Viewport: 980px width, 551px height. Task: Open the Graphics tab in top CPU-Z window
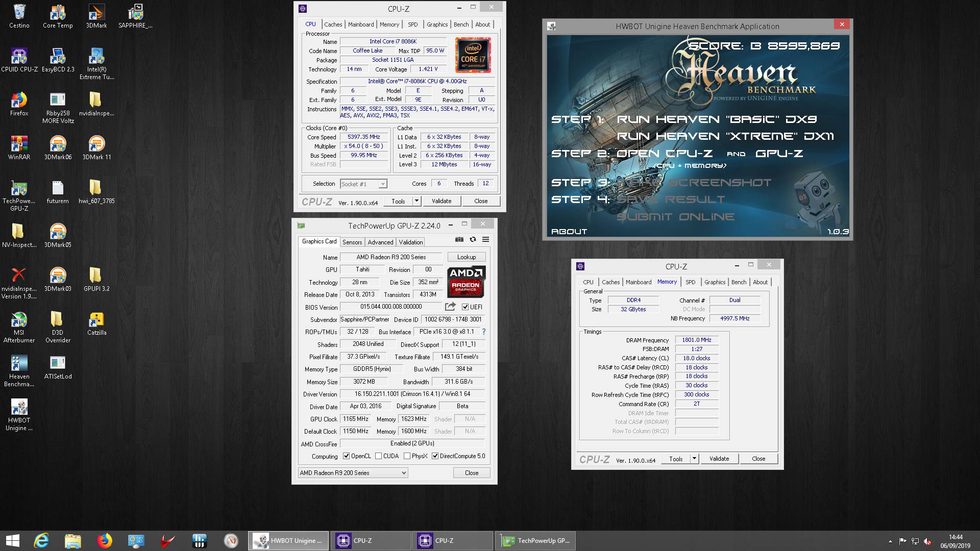(x=437, y=24)
